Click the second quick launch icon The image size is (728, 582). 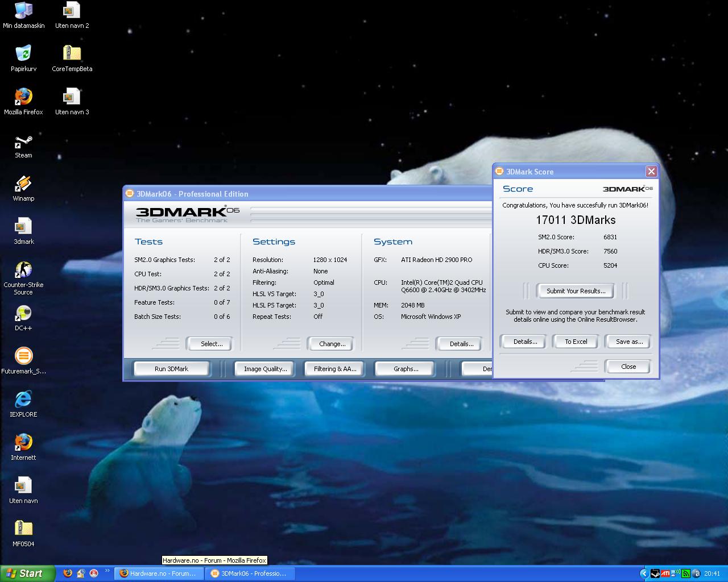81,573
